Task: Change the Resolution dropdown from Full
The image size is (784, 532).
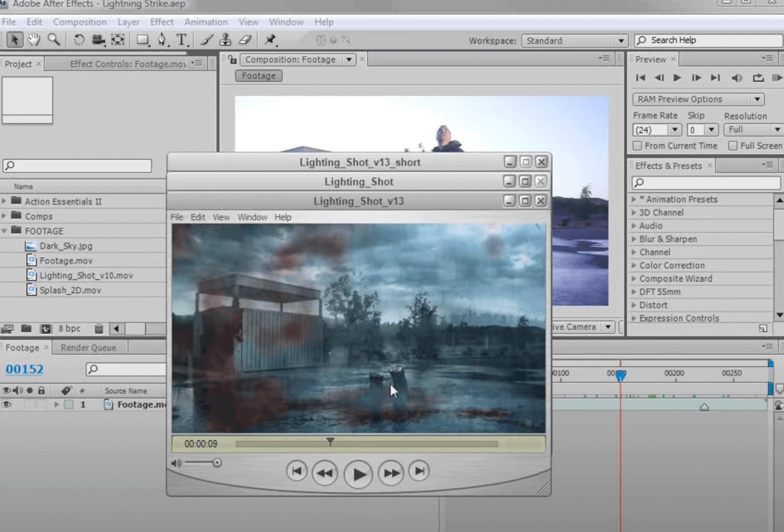Action: tap(778, 129)
